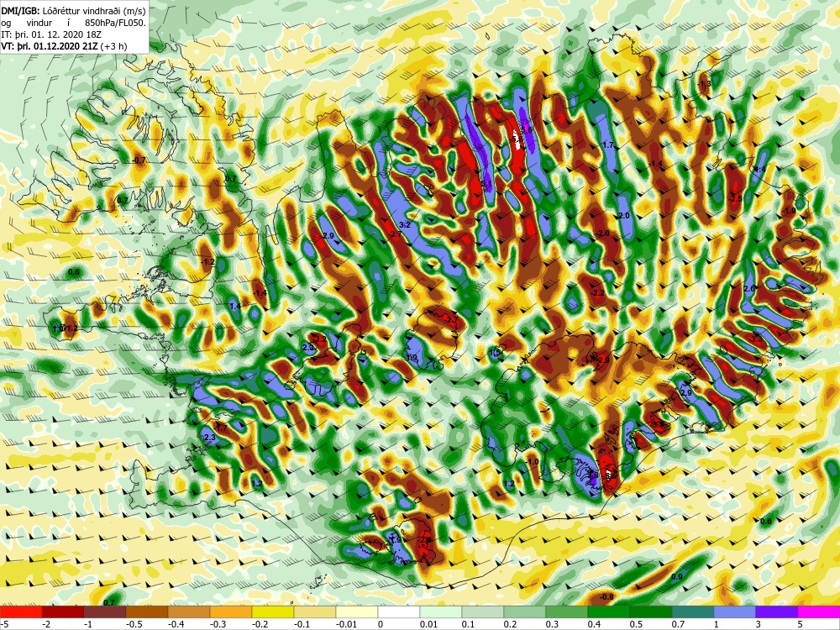Screen dimensions: 840x630
Task: Pick the pale green legend swatch above 0.1
Action: (483, 612)
